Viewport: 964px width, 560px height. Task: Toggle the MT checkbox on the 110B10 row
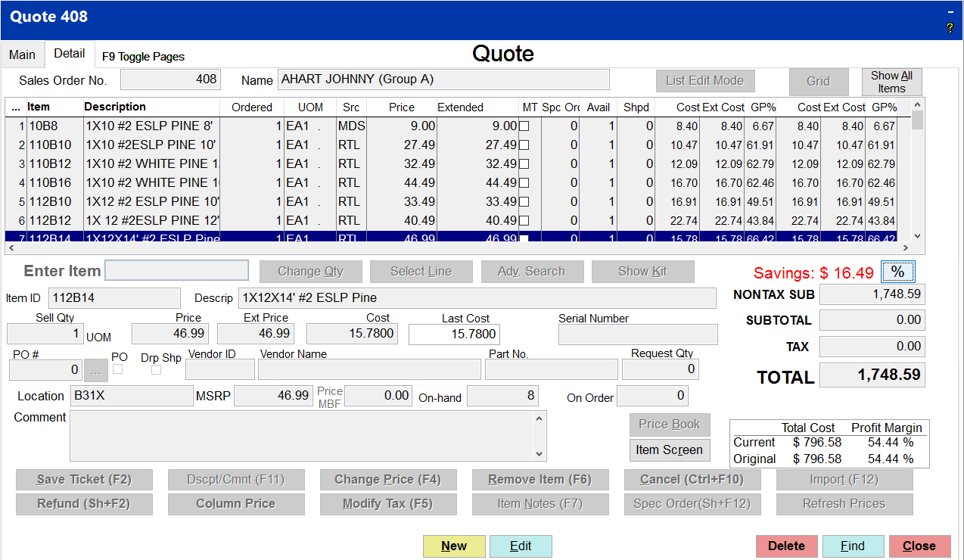524,145
